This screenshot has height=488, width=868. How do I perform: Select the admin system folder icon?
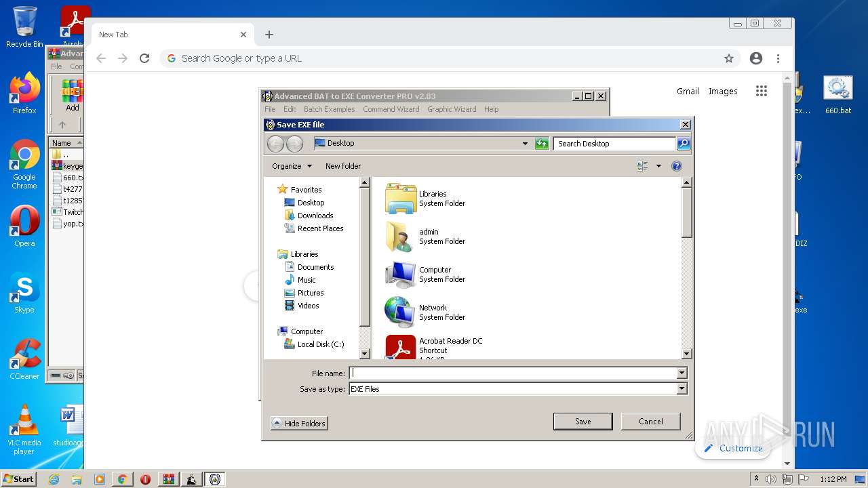[400, 237]
